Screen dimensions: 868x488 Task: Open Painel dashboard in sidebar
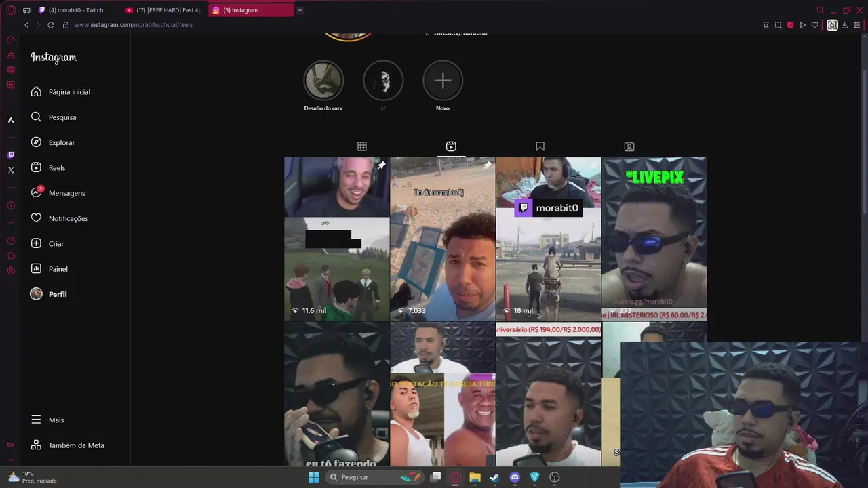click(50, 269)
